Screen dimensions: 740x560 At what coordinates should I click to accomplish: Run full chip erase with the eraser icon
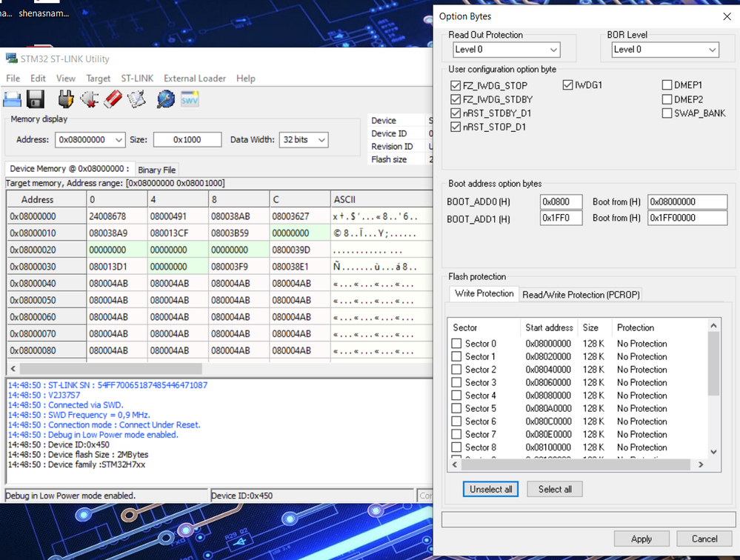[113, 99]
